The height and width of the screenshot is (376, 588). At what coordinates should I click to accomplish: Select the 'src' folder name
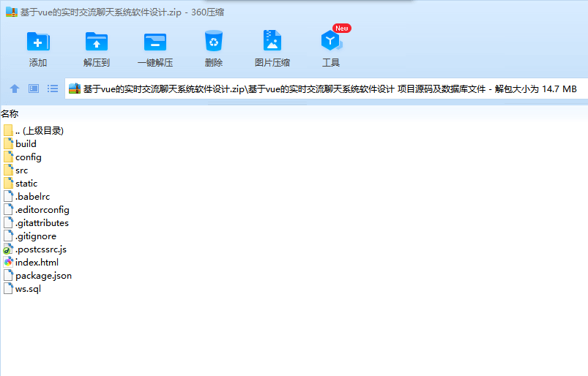pyautogui.click(x=22, y=170)
